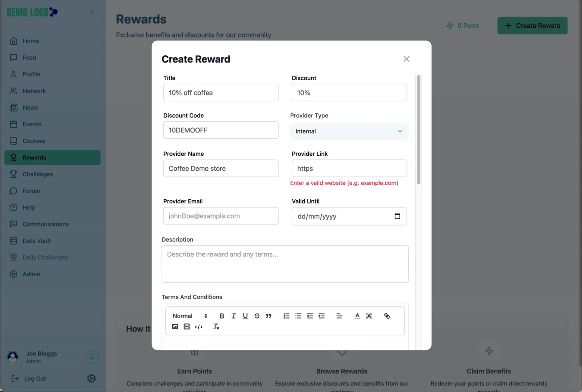
Task: Click the Valid Until date field
Action: point(349,216)
